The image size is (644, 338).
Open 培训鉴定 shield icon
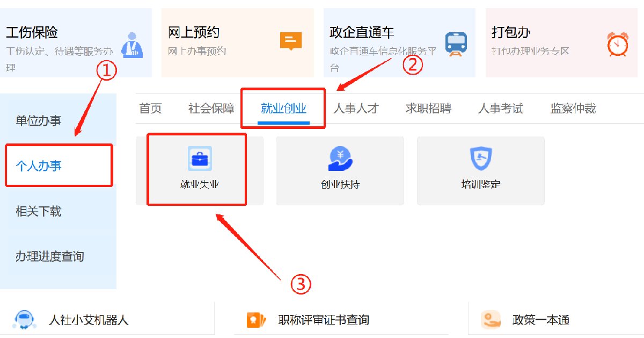point(480,159)
